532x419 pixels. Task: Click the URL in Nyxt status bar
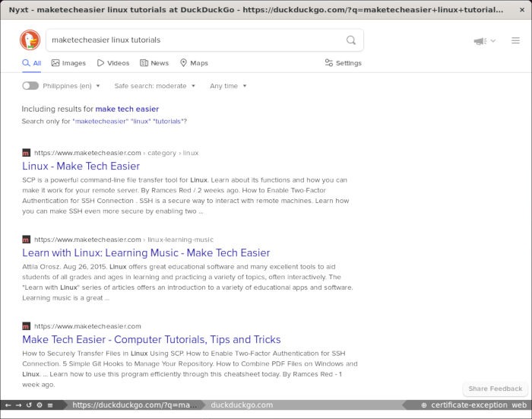(x=135, y=405)
